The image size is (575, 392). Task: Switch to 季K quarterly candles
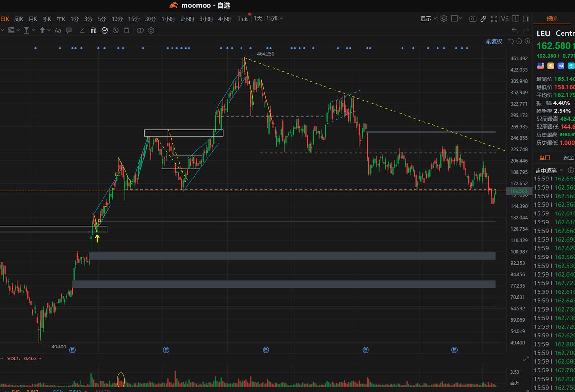click(46, 19)
